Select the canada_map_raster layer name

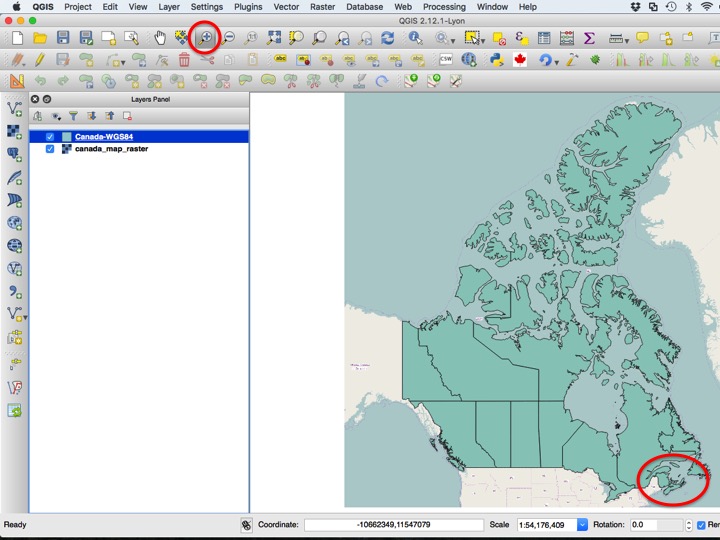(x=111, y=149)
